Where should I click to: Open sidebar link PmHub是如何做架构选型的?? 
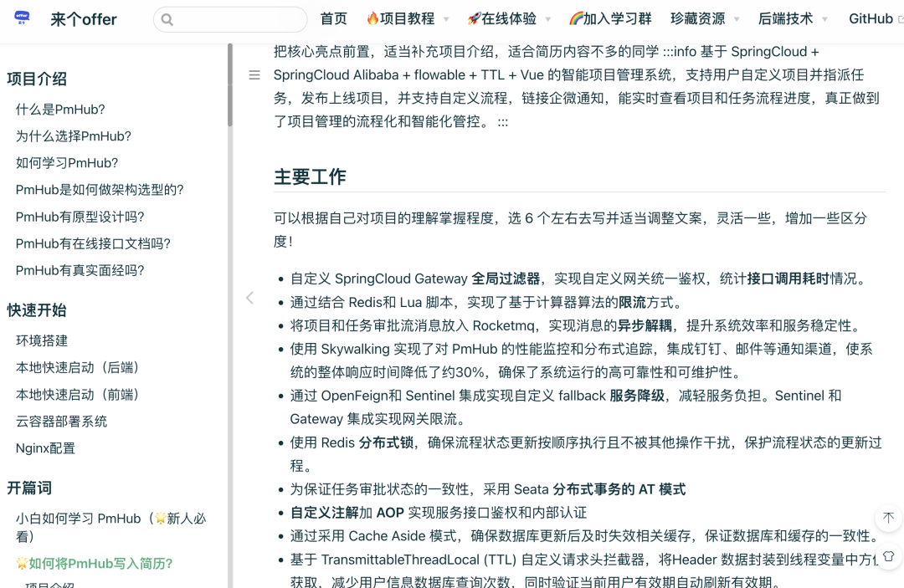click(100, 190)
